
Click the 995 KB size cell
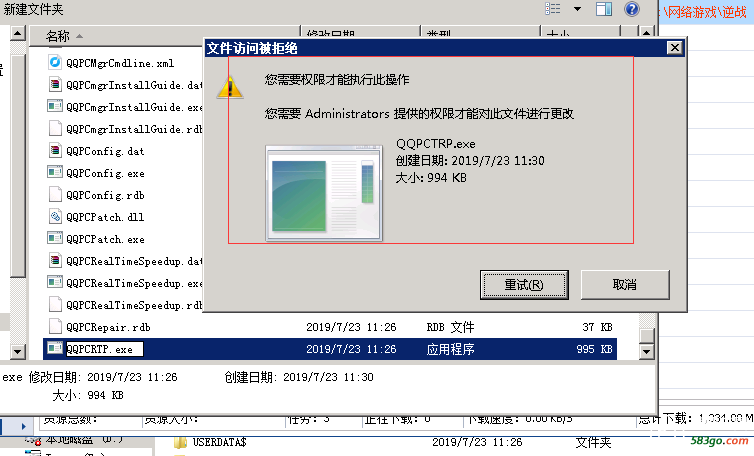594,349
